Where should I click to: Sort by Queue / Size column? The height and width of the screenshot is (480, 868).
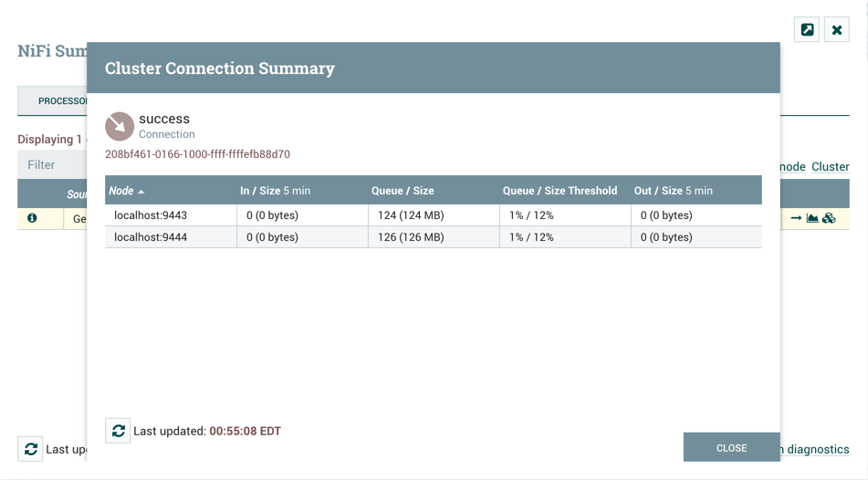click(434, 191)
